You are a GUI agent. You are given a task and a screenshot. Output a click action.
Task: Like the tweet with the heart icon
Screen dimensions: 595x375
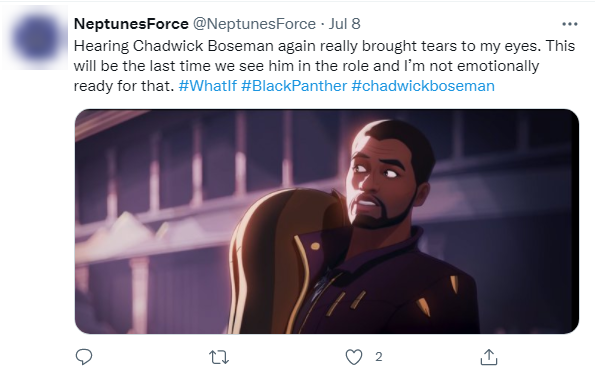coord(354,357)
